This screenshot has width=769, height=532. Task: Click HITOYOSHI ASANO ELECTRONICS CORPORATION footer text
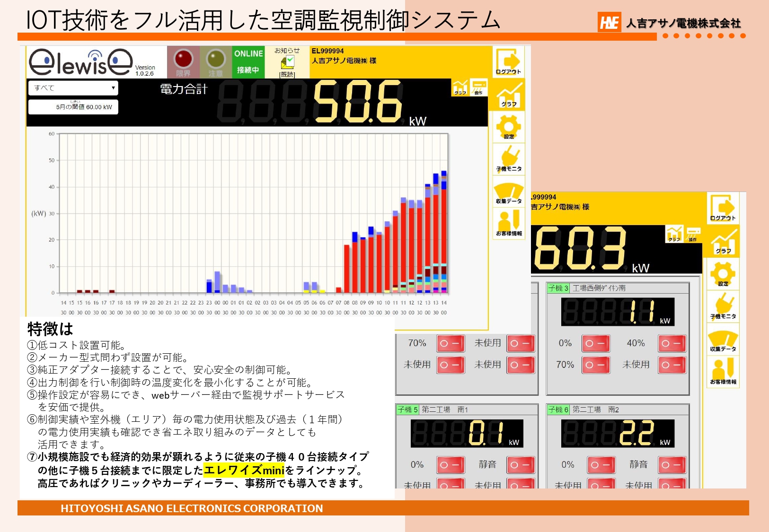tap(192, 508)
